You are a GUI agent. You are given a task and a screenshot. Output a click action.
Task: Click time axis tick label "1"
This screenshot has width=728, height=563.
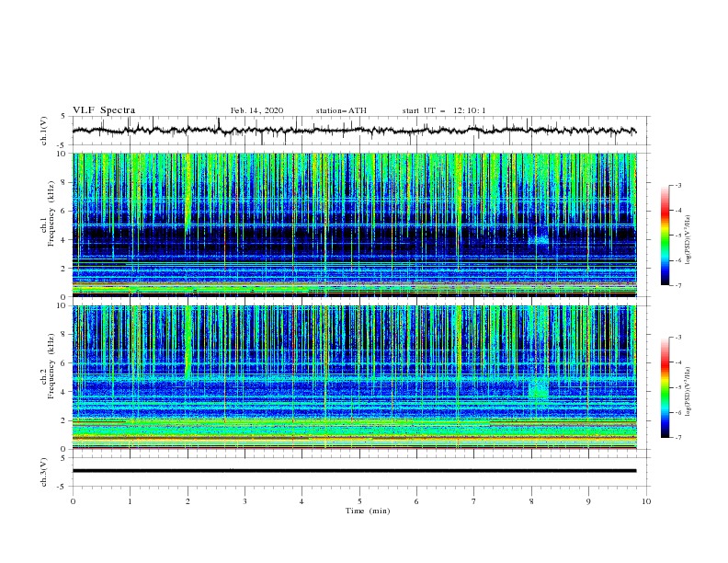click(x=130, y=501)
